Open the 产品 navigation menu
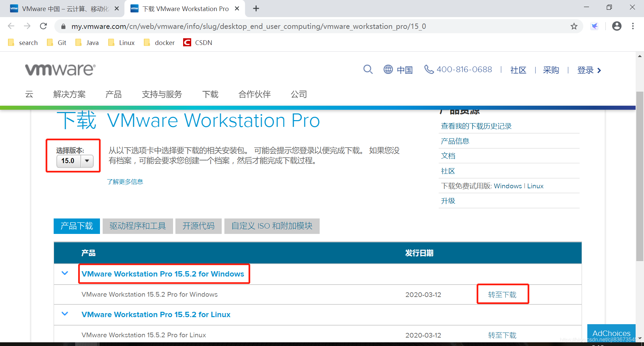Screen dimensions: 644x346 (x=113, y=94)
